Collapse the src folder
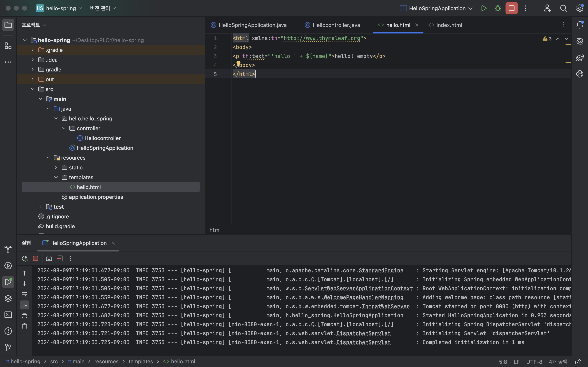Screen dimensions: 588x367 click(32, 89)
